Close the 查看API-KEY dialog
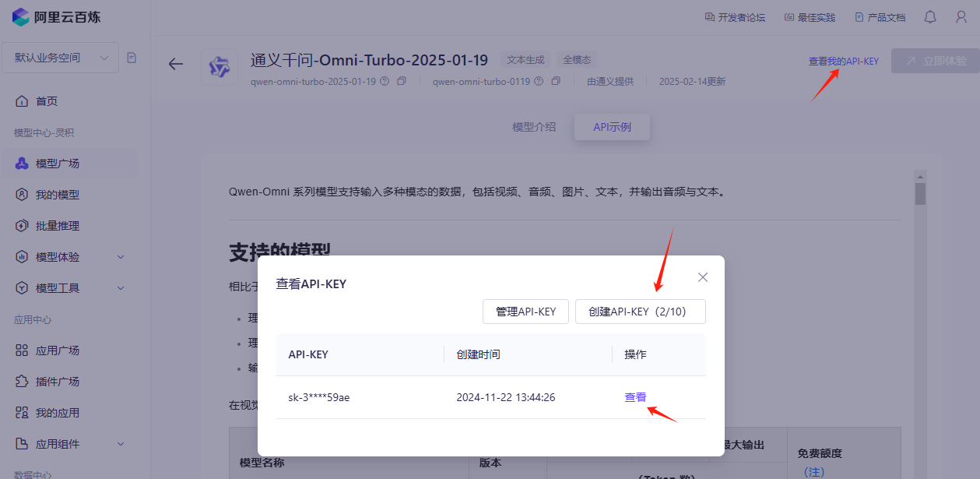Screen dimensions: 980x479 (x=703, y=277)
